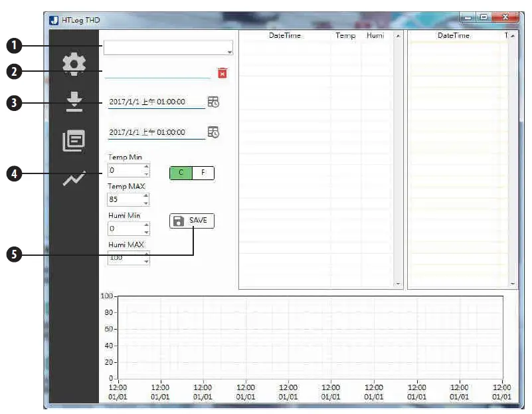Clear the field using the red delete icon
Image resolution: width=532 pixels, height=414 pixels.
(223, 73)
